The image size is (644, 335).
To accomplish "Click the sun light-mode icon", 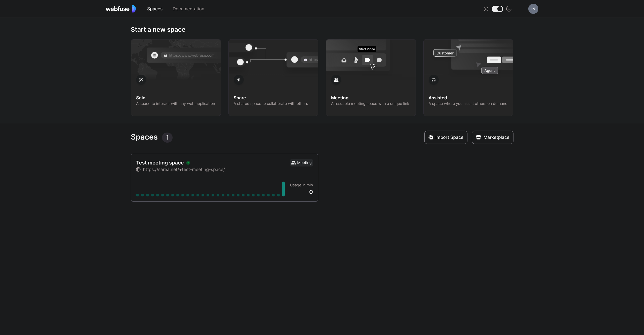I will pos(486,9).
